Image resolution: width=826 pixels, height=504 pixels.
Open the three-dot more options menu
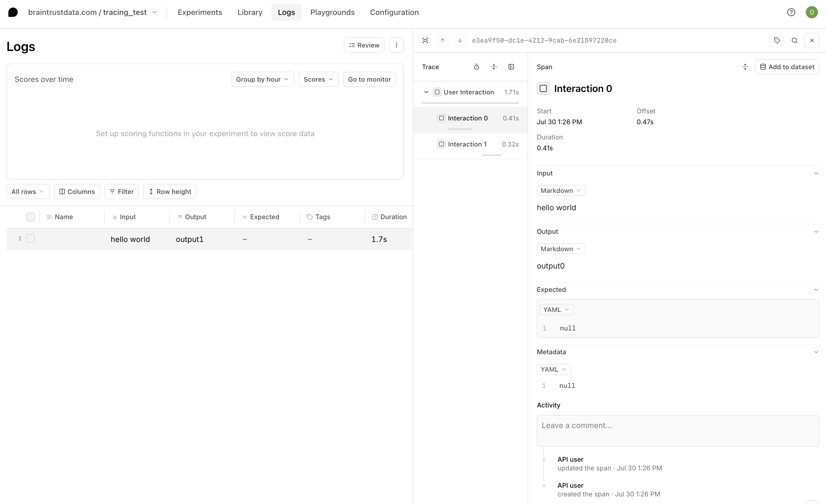click(396, 45)
